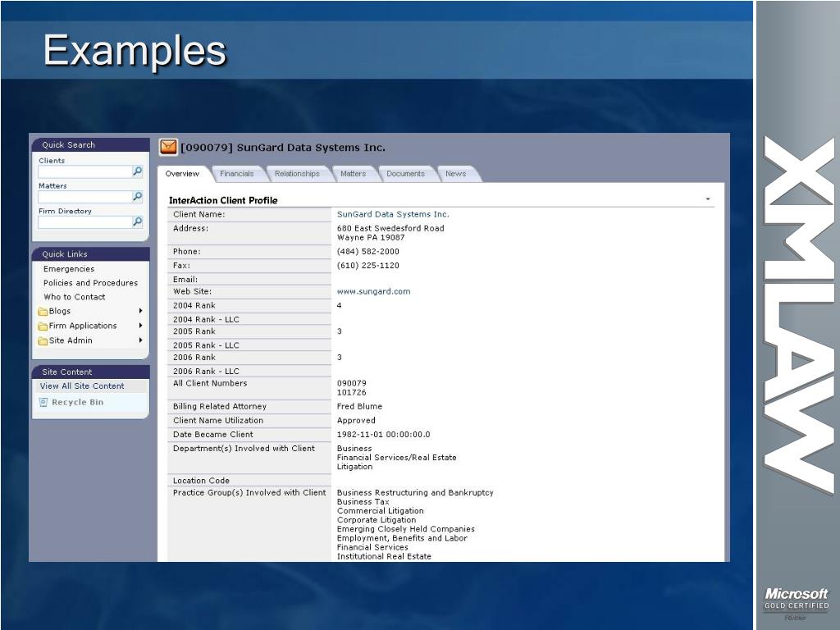Open the Who to Contact link
Screen dimensions: 840x630
click(x=75, y=297)
